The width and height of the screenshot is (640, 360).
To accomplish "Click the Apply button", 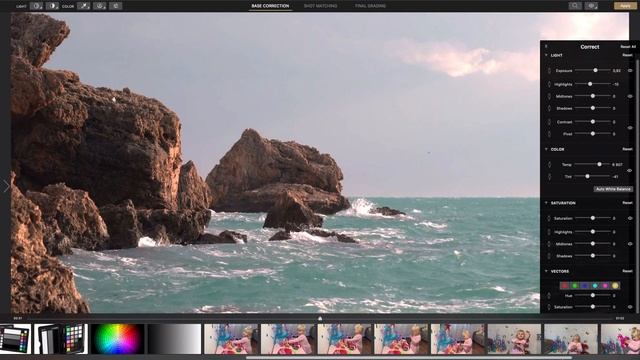I will (x=625, y=6).
